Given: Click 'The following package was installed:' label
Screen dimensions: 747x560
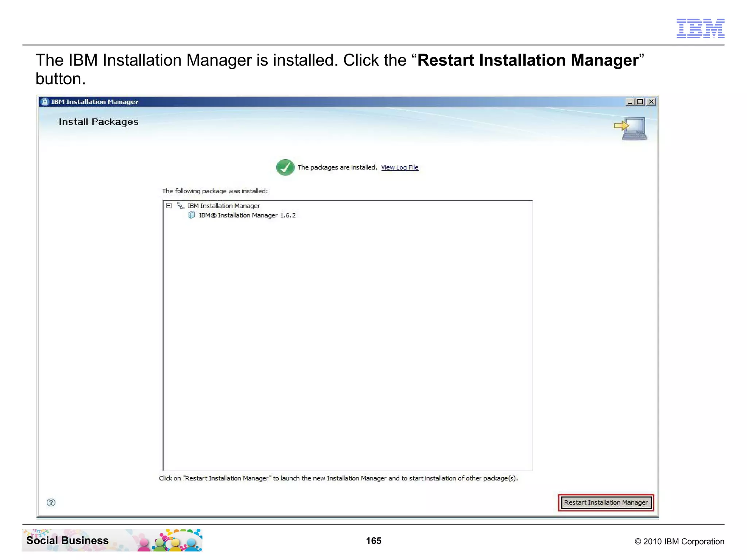Looking at the screenshot, I should coord(215,191).
